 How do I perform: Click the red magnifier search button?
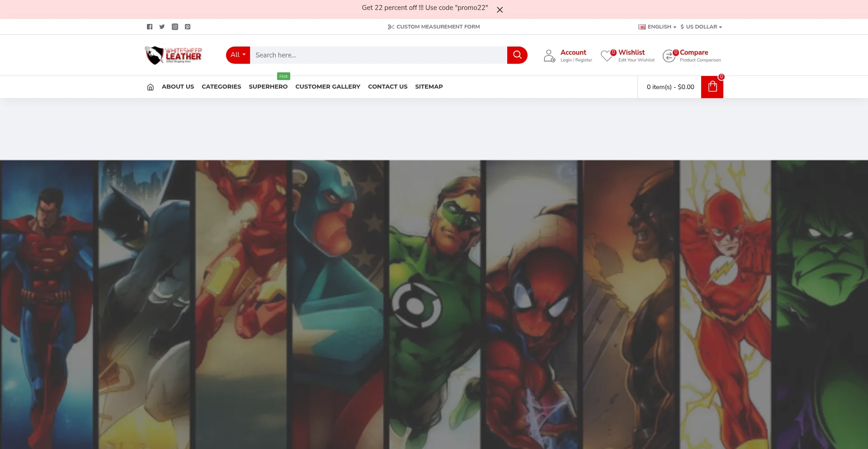(x=517, y=55)
